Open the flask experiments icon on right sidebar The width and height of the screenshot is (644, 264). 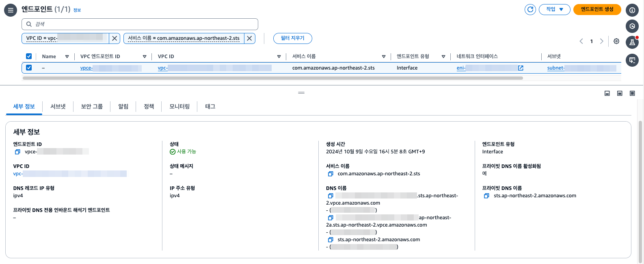[632, 42]
